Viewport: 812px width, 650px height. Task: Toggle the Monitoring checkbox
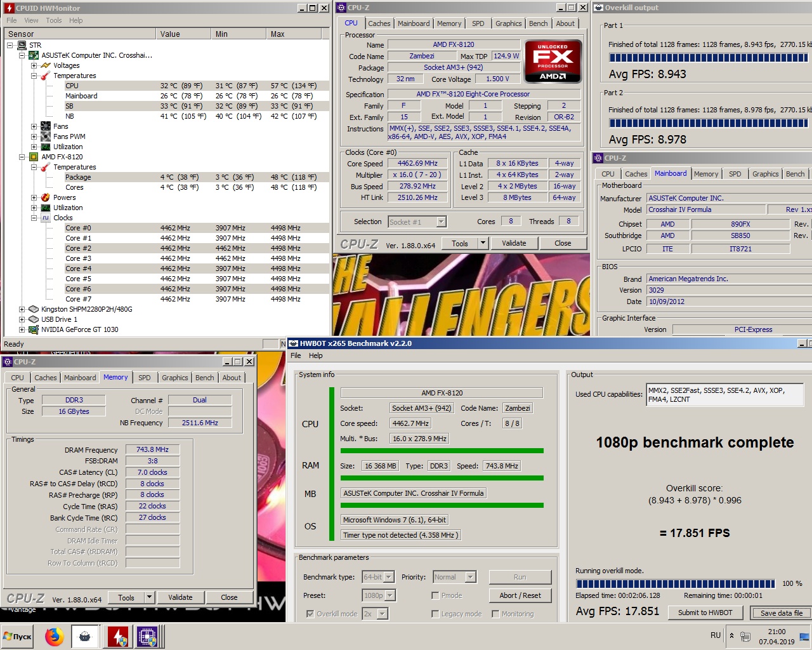point(495,614)
